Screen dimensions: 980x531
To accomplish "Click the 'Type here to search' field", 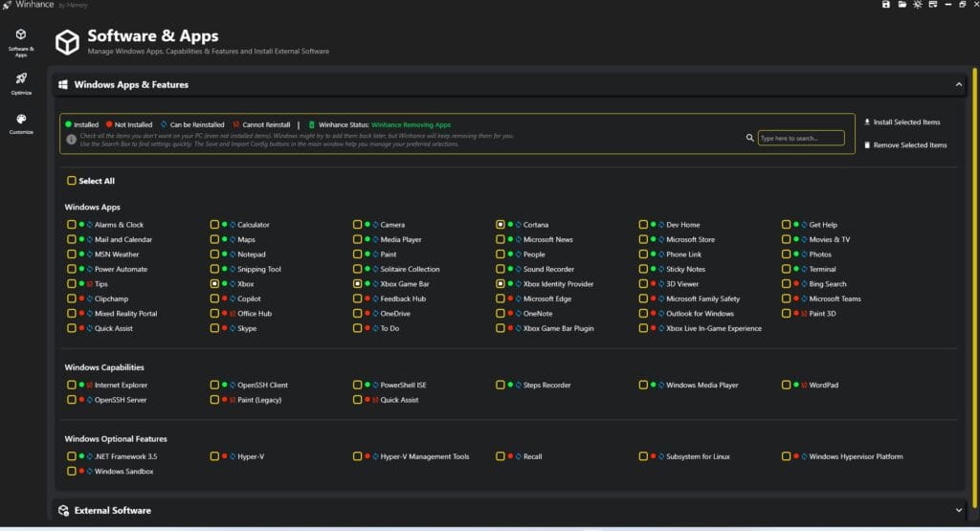I will pos(801,139).
